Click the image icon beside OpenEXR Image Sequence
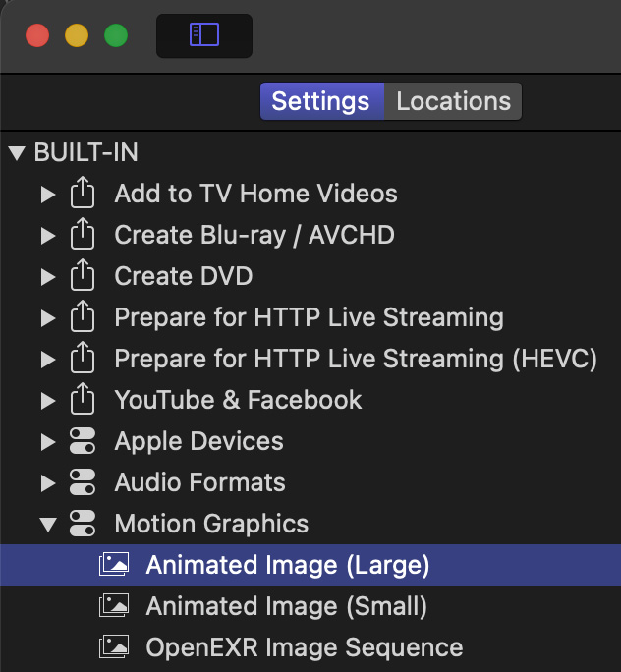Image resolution: width=621 pixels, height=672 pixels. (x=114, y=648)
